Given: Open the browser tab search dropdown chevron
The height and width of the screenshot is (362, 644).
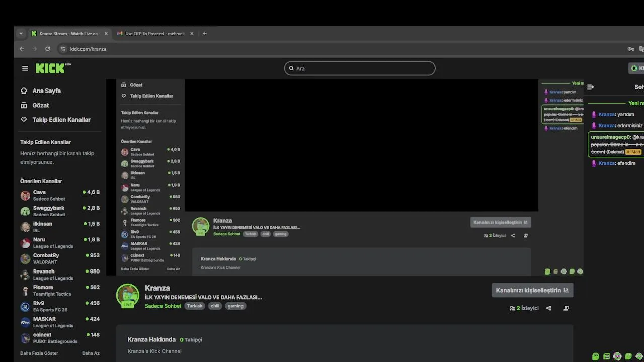Looking at the screenshot, I should (21, 34).
